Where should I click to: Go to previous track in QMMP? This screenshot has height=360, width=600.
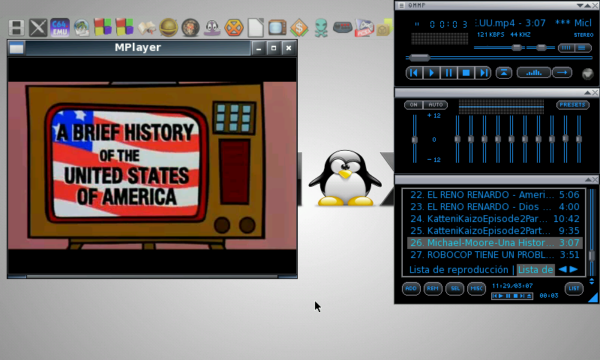(x=414, y=73)
